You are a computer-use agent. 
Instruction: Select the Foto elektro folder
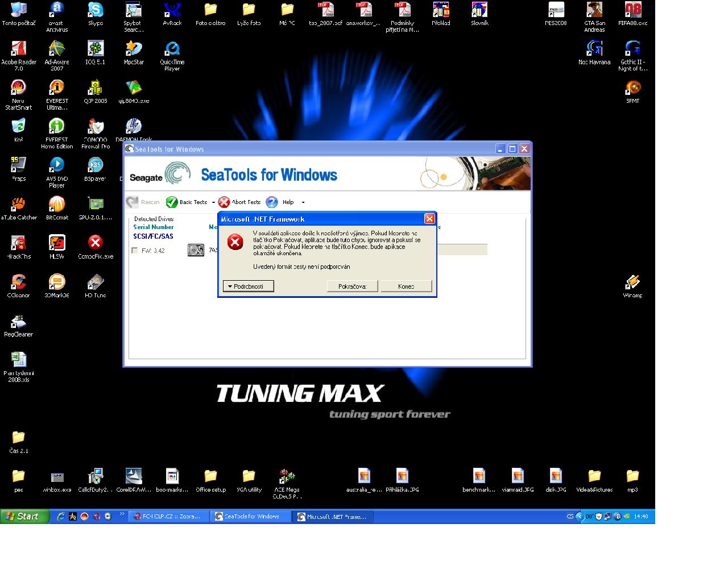tap(210, 14)
